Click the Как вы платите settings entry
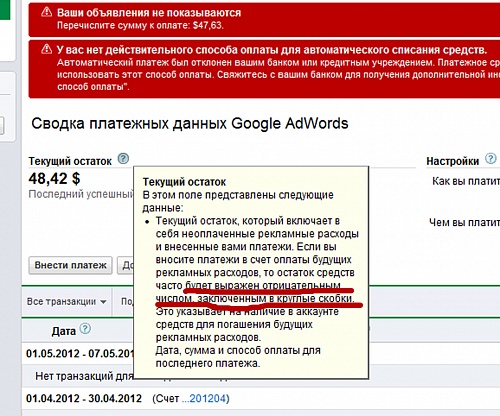 pyautogui.click(x=466, y=181)
